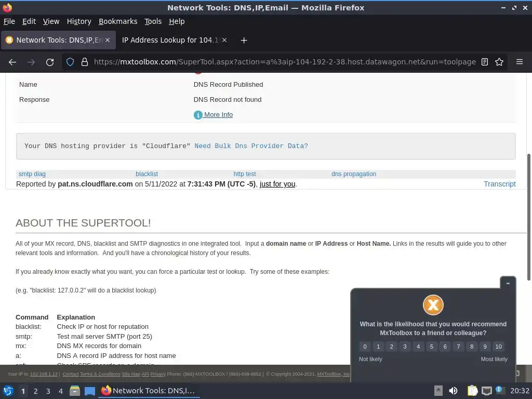Open the Firefox hamburger application menu
532x399 pixels.
(x=520, y=62)
